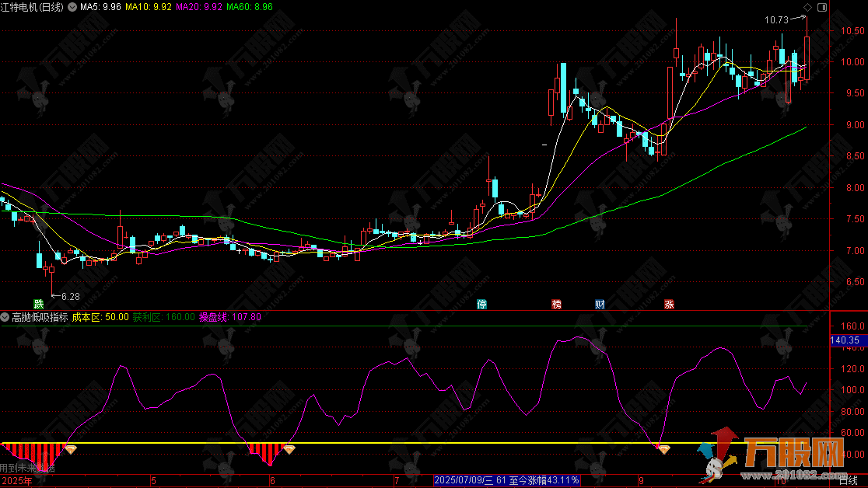Viewport: 868px width, 488px height.
Task: Click the 万股网 logo link
Action: click(x=786, y=458)
